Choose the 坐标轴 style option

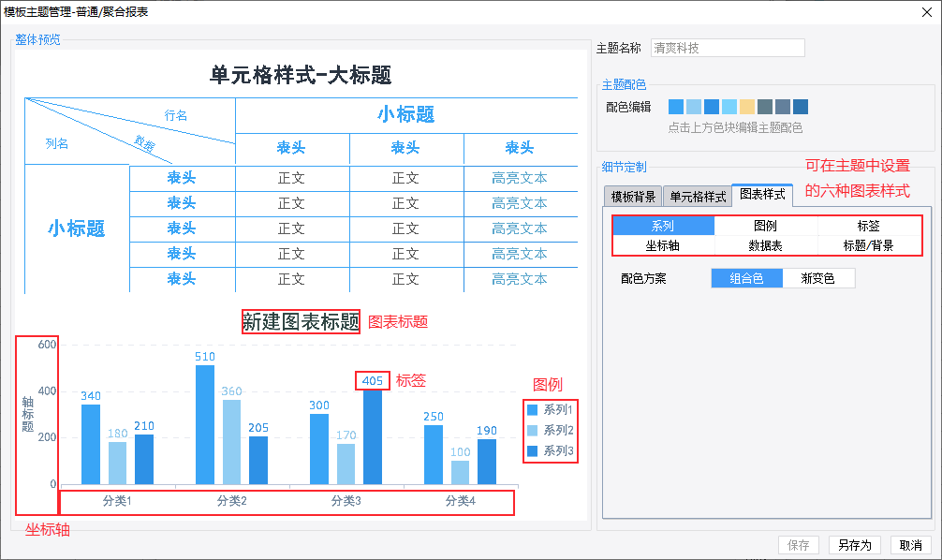[663, 245]
